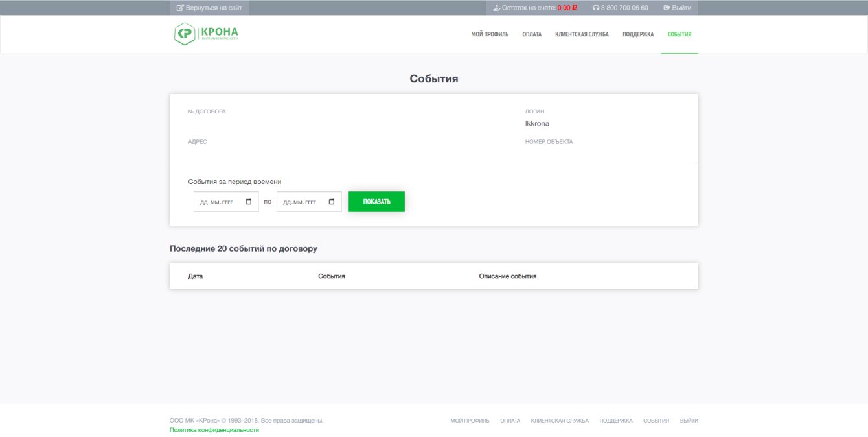Select the События tab in the header
The width and height of the screenshot is (868, 437).
pyautogui.click(x=680, y=34)
